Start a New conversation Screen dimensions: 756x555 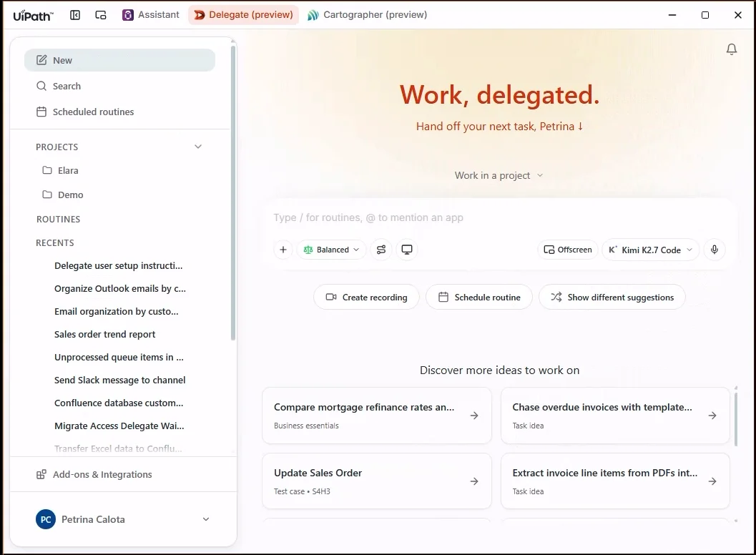click(119, 60)
